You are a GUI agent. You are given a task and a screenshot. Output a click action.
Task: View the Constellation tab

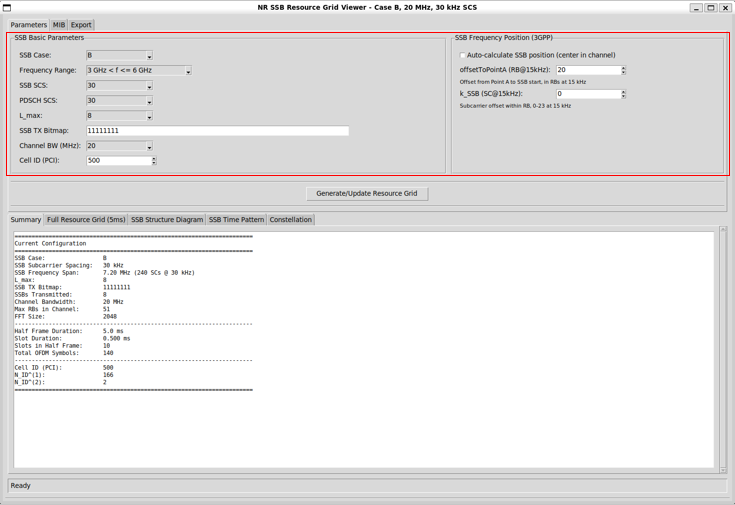[x=291, y=219]
